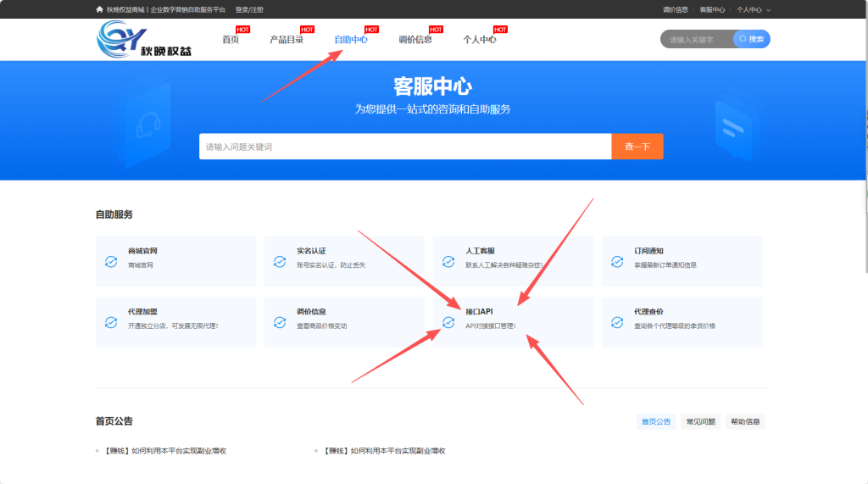Click the 商城官网 card icon
The width and height of the screenshot is (868, 484).
coord(111,261)
